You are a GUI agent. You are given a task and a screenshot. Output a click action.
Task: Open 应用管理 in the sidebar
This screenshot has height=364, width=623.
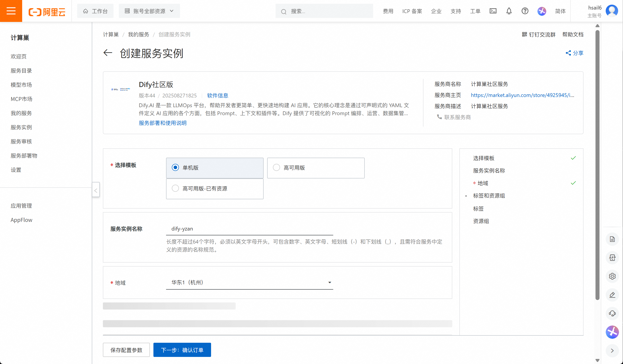pos(21,206)
